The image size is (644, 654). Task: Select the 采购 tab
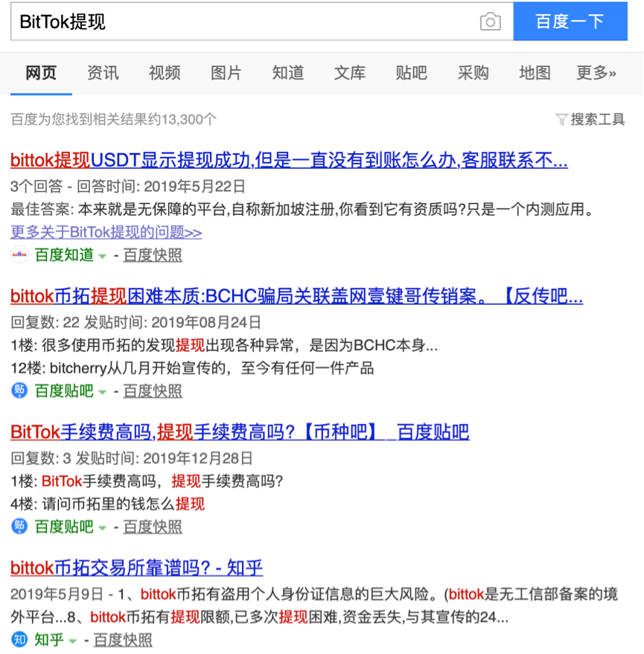473,74
